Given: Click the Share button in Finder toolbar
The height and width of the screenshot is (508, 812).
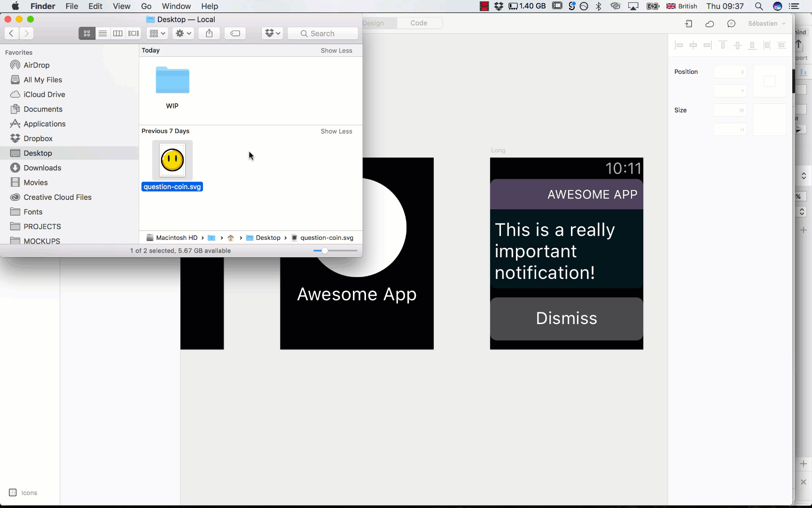Looking at the screenshot, I should [x=209, y=33].
